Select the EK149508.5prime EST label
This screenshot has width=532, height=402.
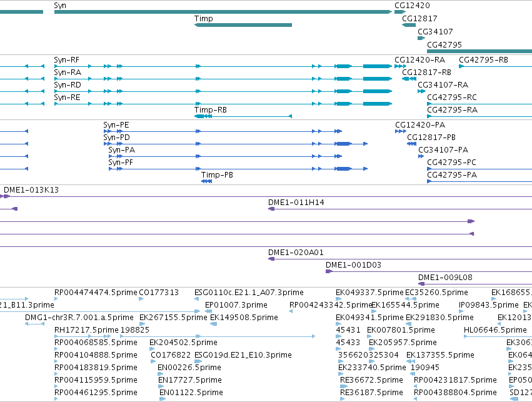(244, 318)
